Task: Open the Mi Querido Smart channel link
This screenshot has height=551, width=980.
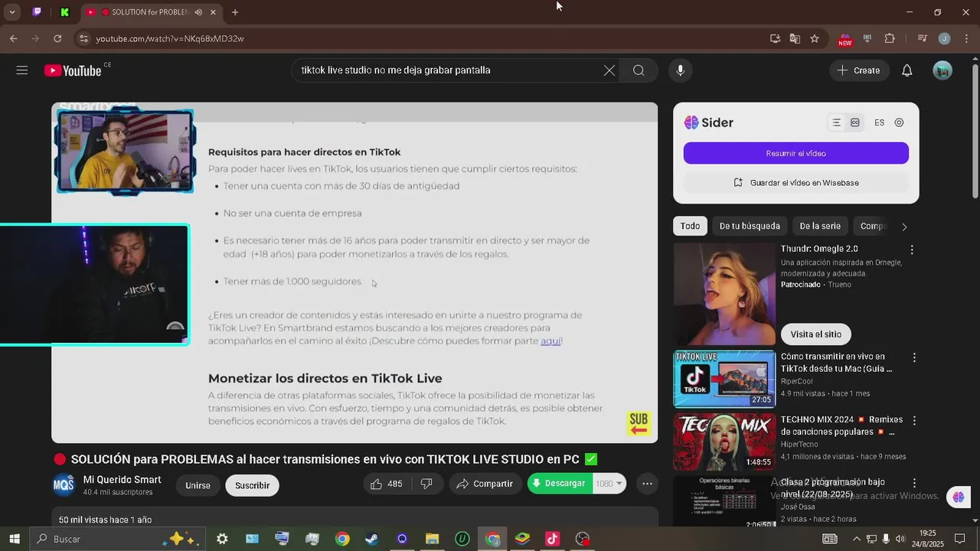Action: pyautogui.click(x=122, y=480)
